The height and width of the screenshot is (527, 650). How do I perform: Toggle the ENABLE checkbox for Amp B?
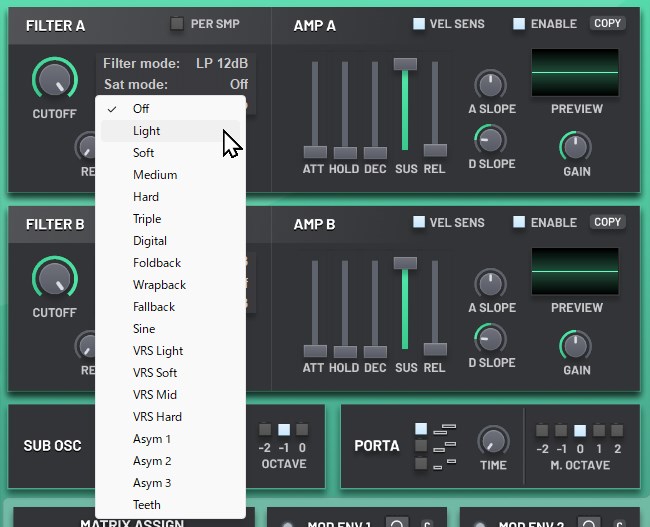[x=519, y=222]
